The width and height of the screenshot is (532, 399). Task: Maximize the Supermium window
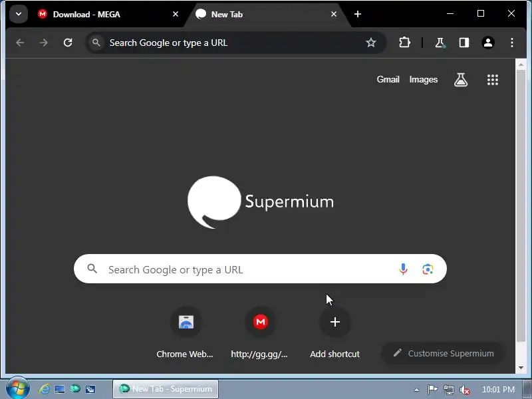[x=481, y=13]
